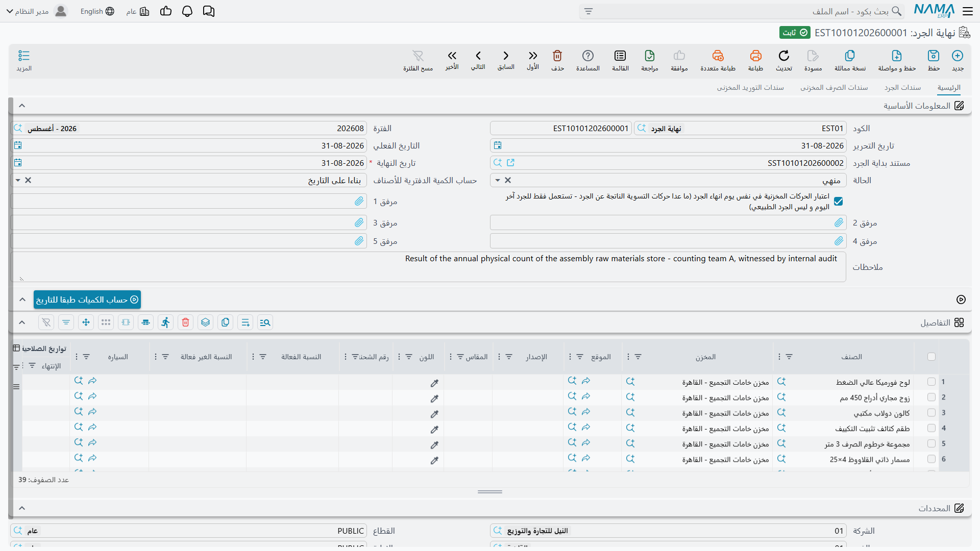Image resolution: width=980 pixels, height=551 pixels.
Task: Click the موافقه (Approve) thumbs-up icon
Action: pos(679,56)
